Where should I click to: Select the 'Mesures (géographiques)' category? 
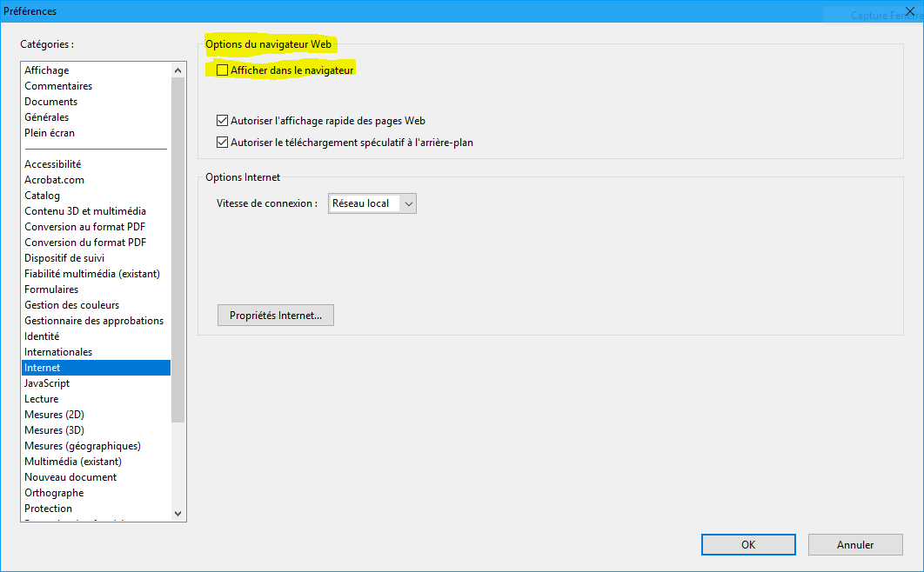[x=83, y=446]
